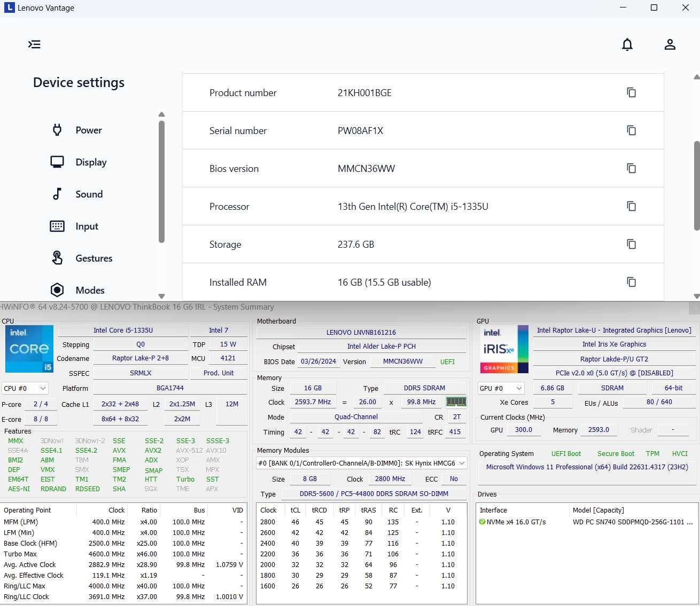700x606 pixels.
Task: Click the green NVMe drive status icon
Action: [482, 522]
